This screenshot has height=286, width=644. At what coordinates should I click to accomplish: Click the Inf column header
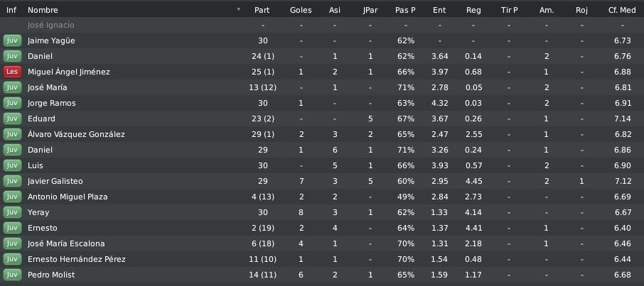click(11, 10)
